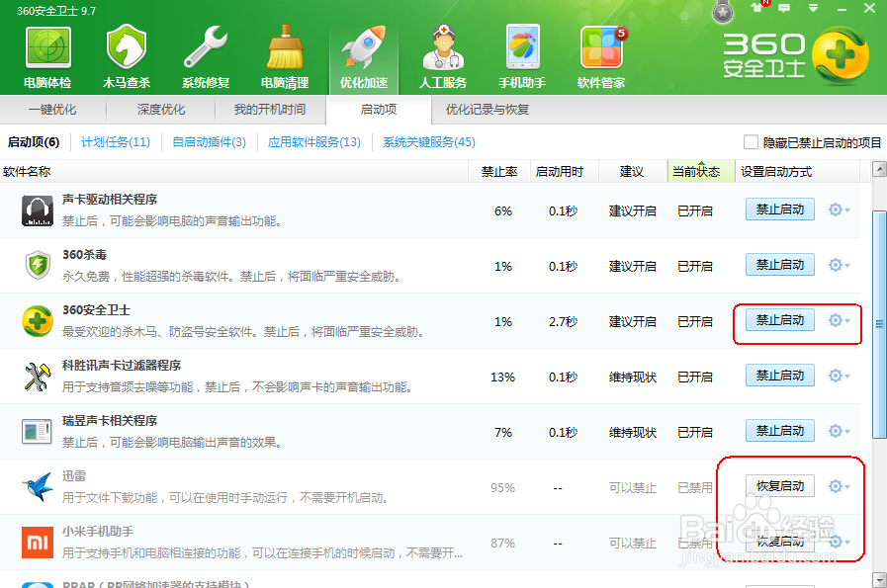This screenshot has height=588, width=887.
Task: Click 禁止启动 for 360安全卫士
Action: [780, 320]
